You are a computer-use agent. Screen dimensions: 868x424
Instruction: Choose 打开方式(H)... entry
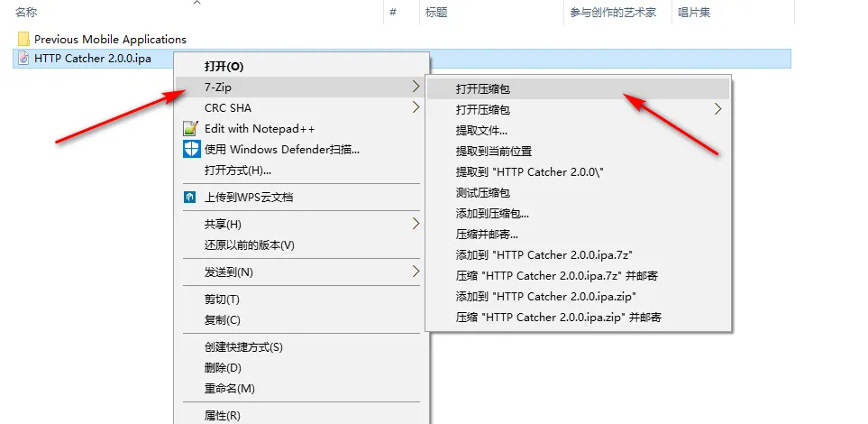pos(302,171)
